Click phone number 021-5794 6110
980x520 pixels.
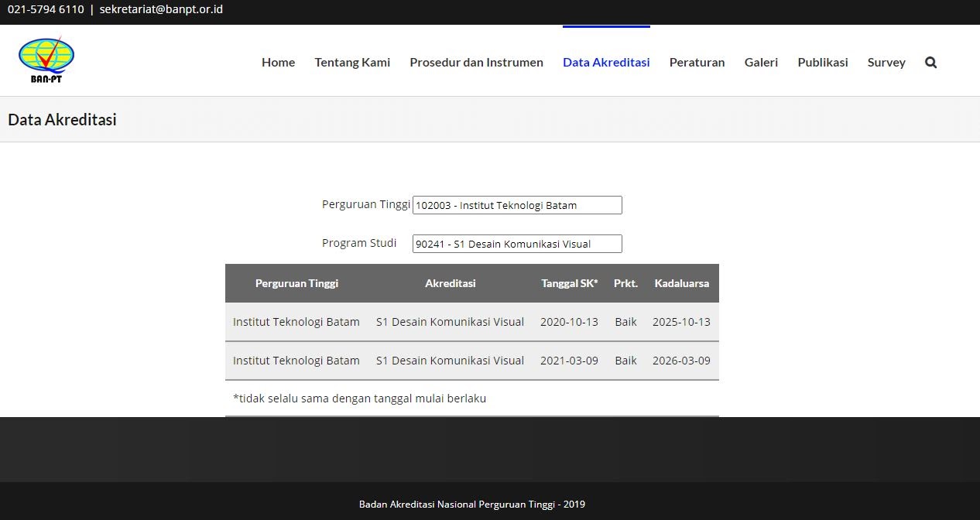[46, 10]
